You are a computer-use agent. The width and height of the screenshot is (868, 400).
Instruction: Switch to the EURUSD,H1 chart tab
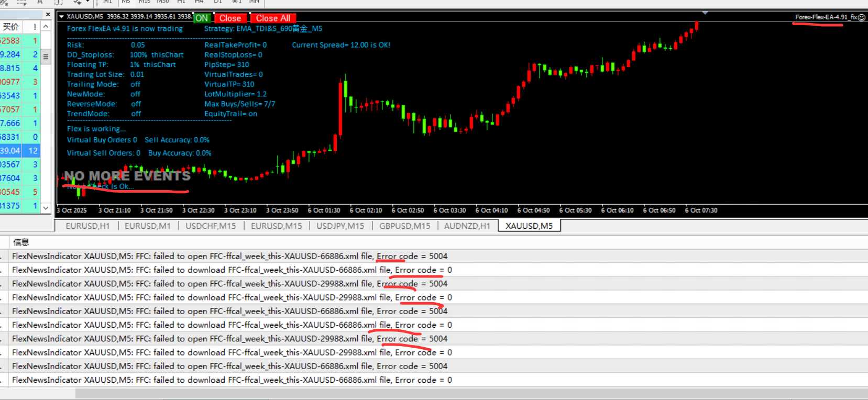coord(87,226)
